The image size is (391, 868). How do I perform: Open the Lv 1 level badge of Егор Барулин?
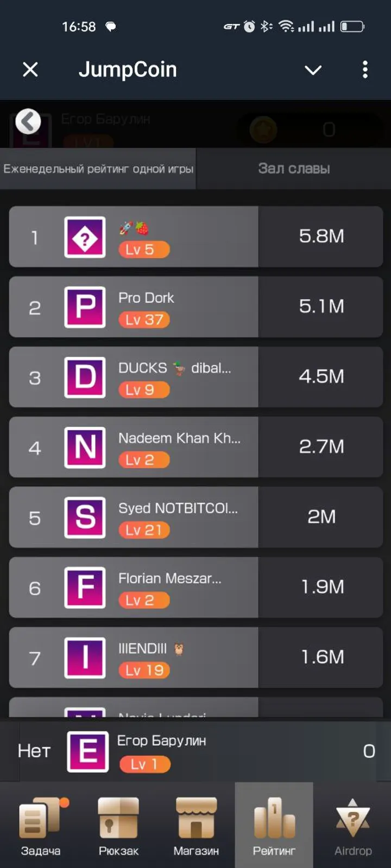coord(144,764)
